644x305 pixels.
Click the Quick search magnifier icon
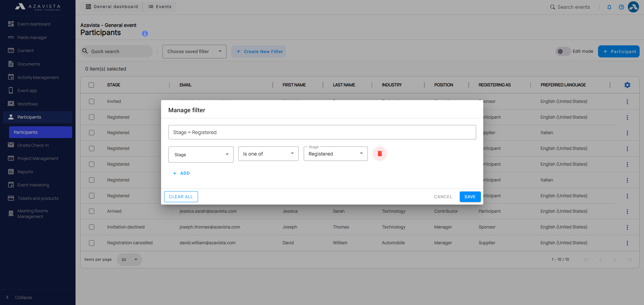coord(85,51)
